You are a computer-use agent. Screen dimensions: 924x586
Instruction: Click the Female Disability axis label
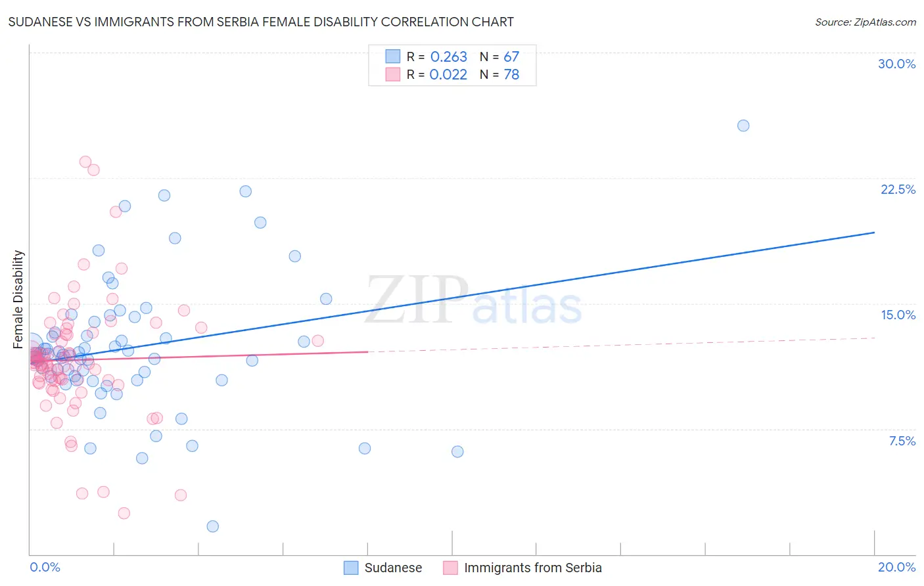click(18, 300)
